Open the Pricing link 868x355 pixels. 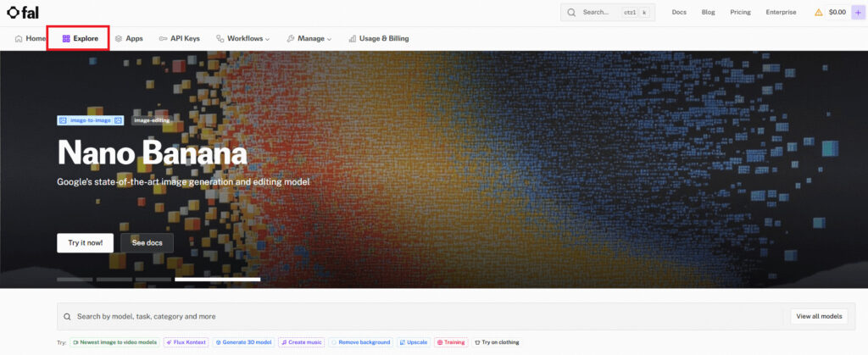[x=740, y=13]
